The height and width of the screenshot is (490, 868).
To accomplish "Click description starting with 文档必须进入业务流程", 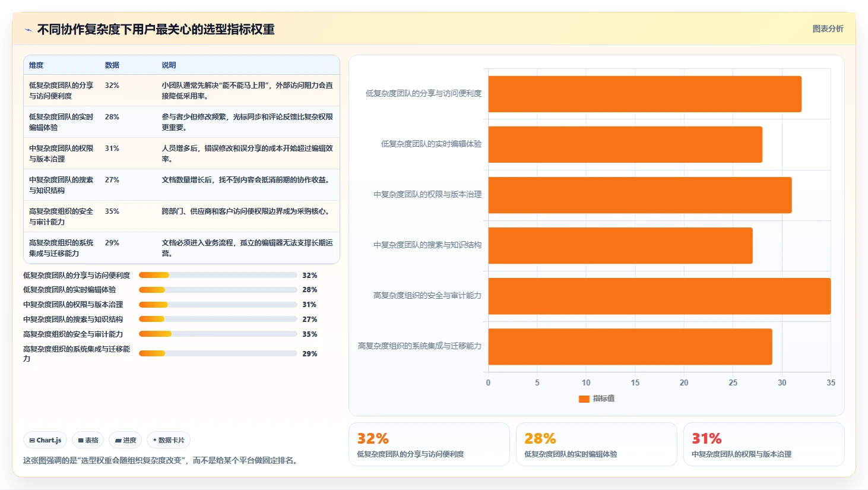I will (x=248, y=248).
